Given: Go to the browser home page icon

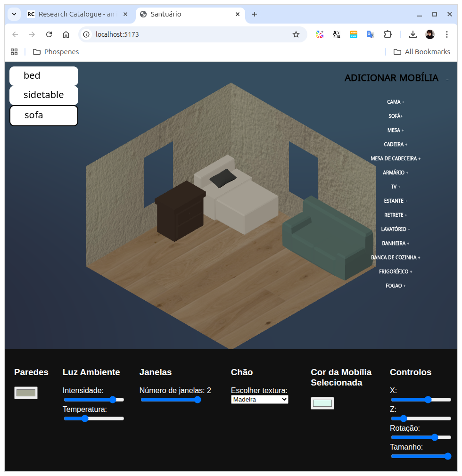Looking at the screenshot, I should pyautogui.click(x=66, y=34).
